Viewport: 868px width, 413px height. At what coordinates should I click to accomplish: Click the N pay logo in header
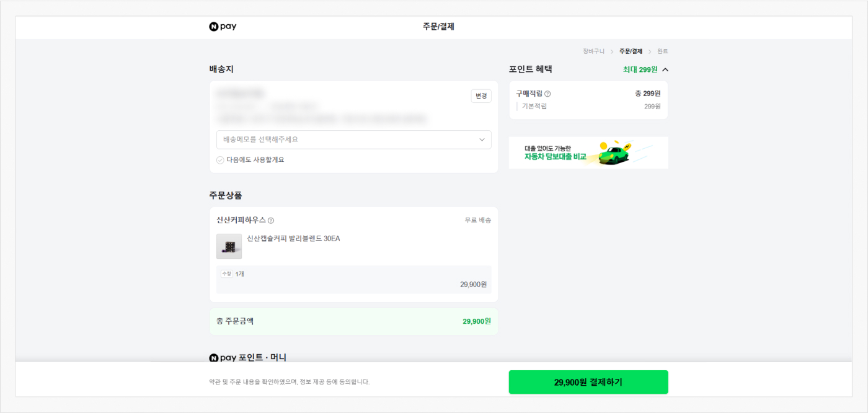pyautogui.click(x=223, y=27)
